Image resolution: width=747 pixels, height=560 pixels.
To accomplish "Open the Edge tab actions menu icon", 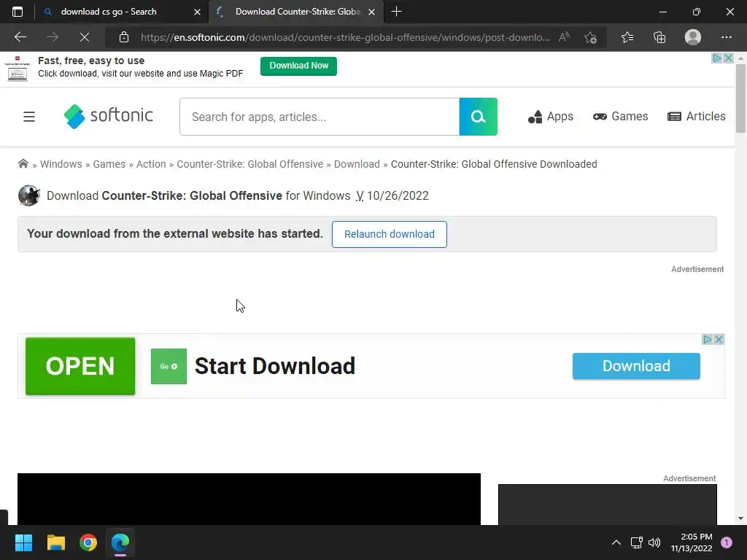I will pyautogui.click(x=18, y=12).
